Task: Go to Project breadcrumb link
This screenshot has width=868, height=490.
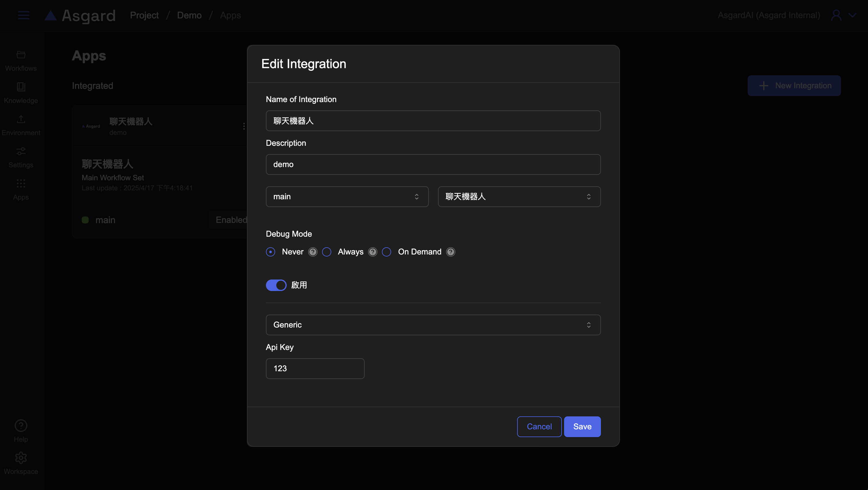Action: tap(144, 15)
